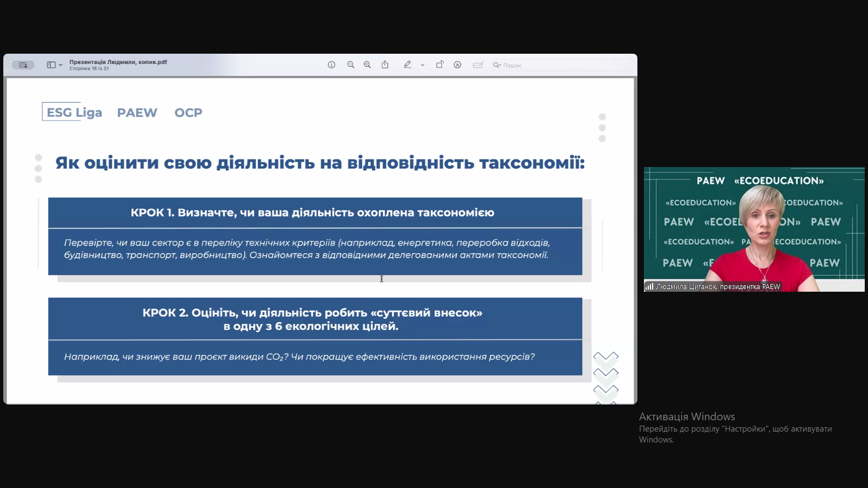The height and width of the screenshot is (488, 868).
Task: Click Людмила Циганок's video thumbnail
Action: pos(754,229)
